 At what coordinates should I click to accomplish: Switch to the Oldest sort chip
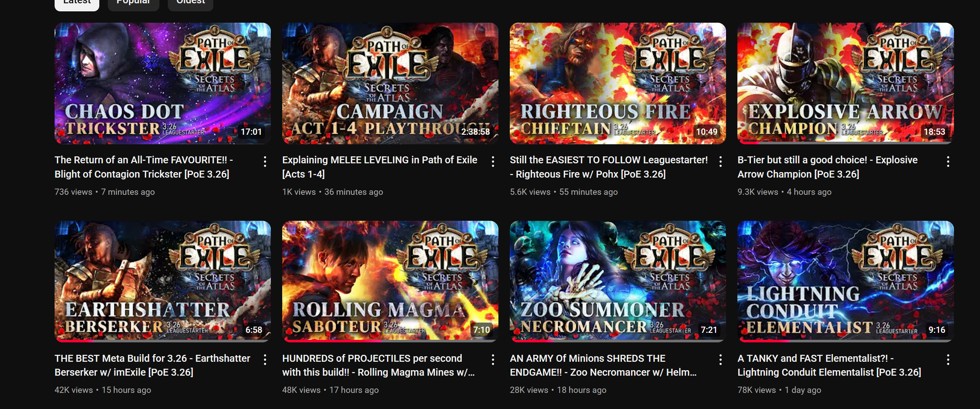tap(190, 4)
